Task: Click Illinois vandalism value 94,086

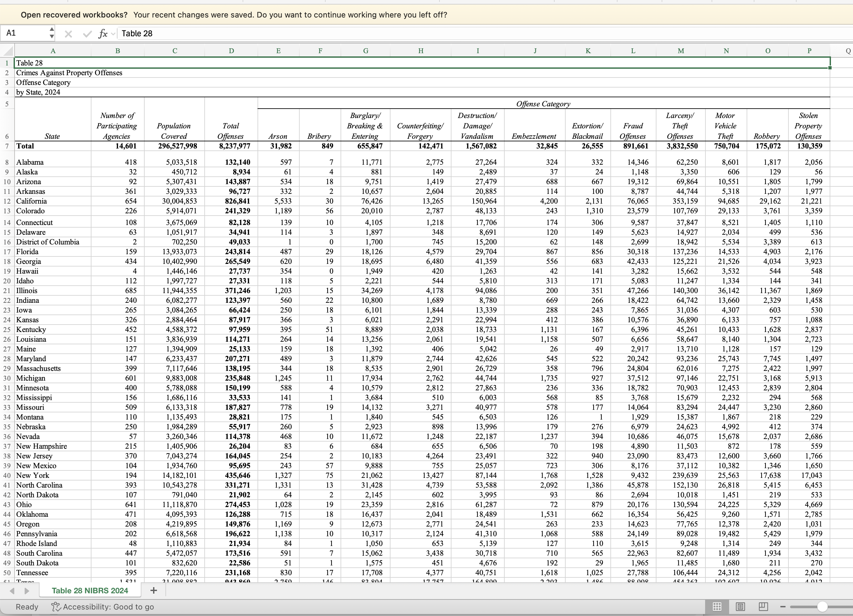Action: tap(478, 291)
